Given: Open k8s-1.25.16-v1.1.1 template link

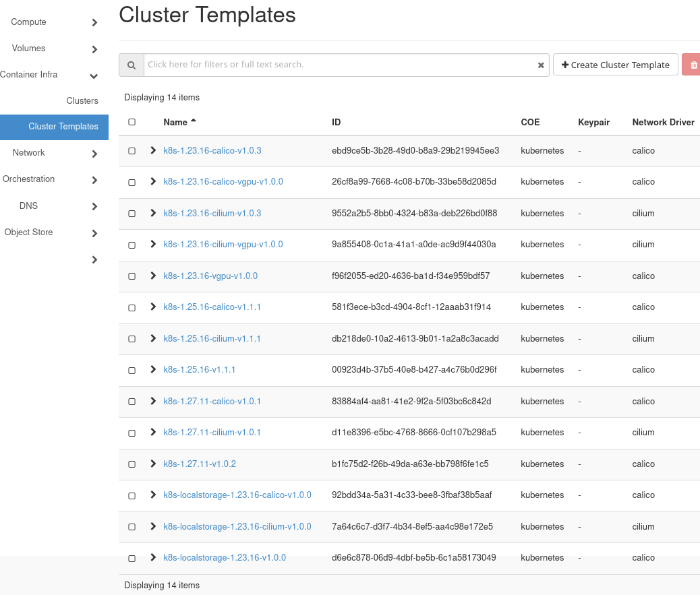Looking at the screenshot, I should [199, 369].
